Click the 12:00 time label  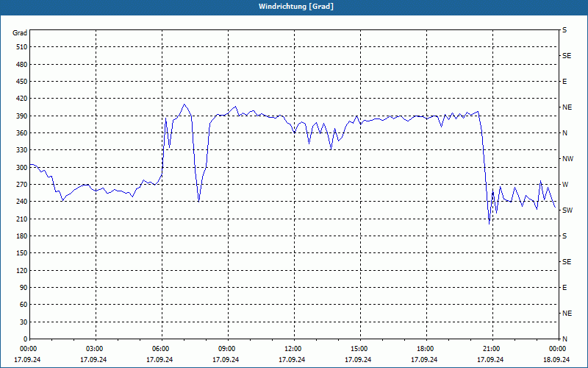(x=293, y=348)
